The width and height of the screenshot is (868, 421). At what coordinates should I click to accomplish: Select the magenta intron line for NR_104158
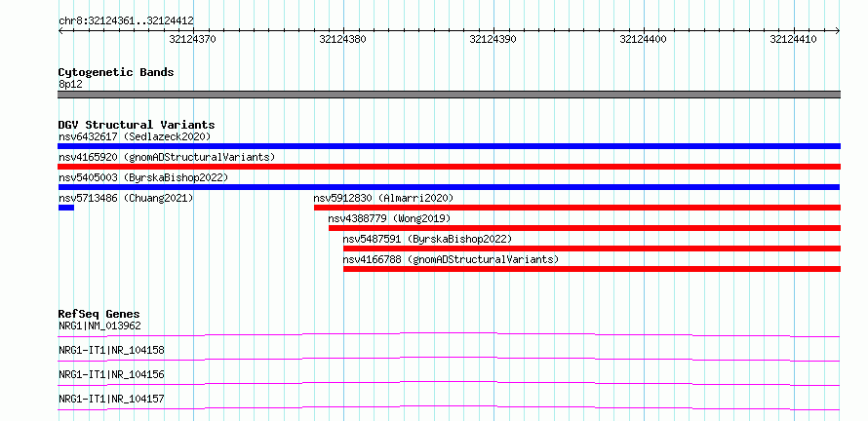tap(449, 359)
